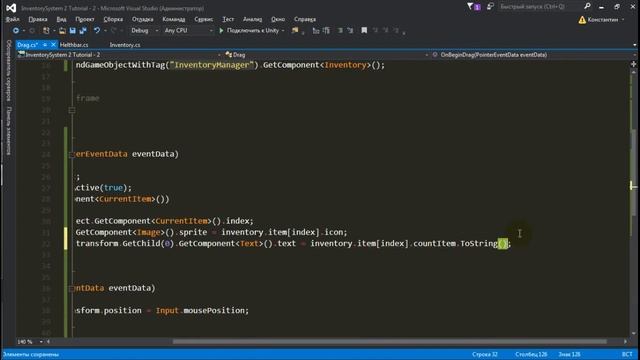Click the Open File folder icon
Screen dimensions: 640x360
point(62,31)
